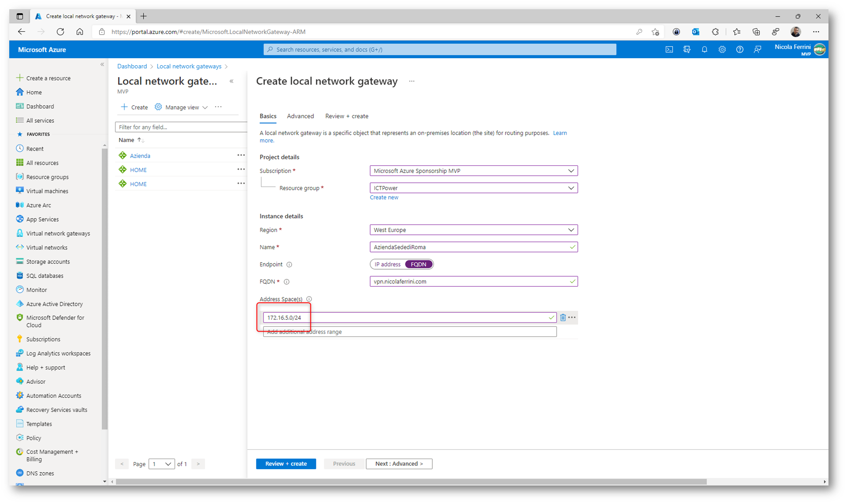This screenshot has height=504, width=847.
Task: Click Virtual machines sidebar icon
Action: click(x=19, y=191)
